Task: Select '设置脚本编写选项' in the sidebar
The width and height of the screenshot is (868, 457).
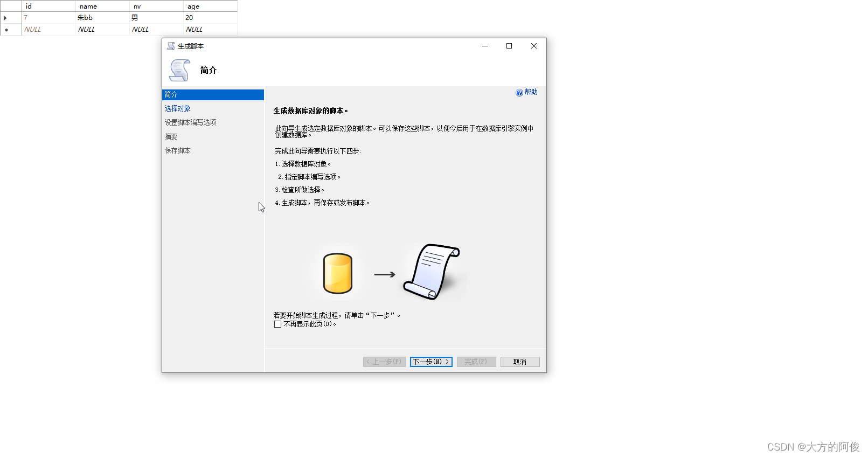Action: click(191, 123)
